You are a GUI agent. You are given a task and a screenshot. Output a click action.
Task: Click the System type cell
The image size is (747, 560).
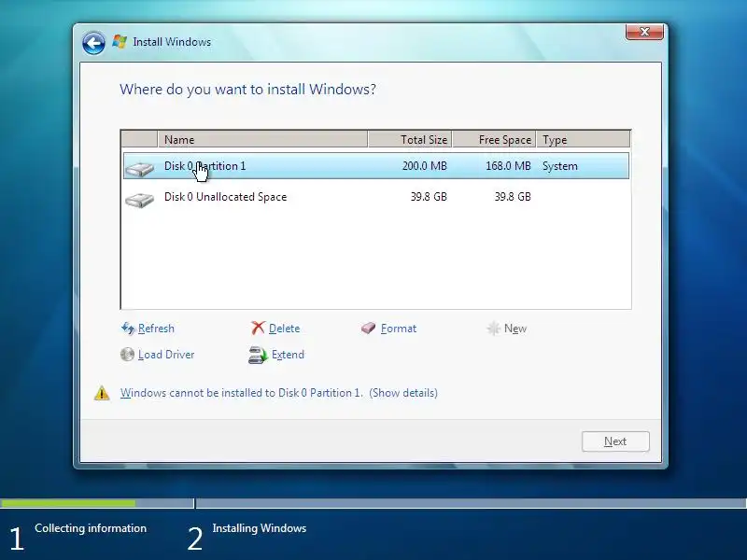point(559,166)
